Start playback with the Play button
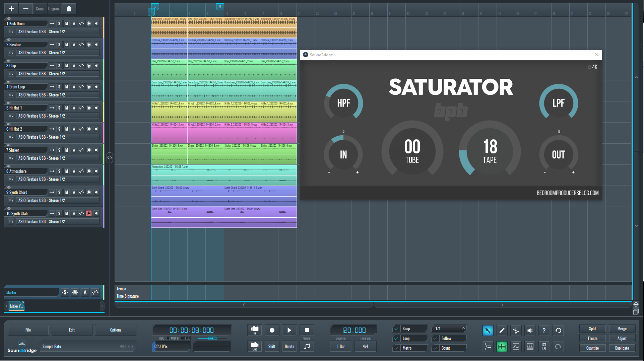644x361 pixels. coord(289,330)
